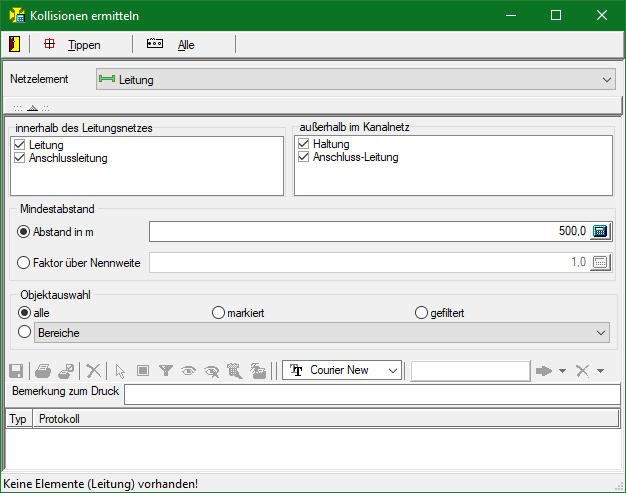Select the markiert object selection option
This screenshot has width=626, height=493.
219,313
